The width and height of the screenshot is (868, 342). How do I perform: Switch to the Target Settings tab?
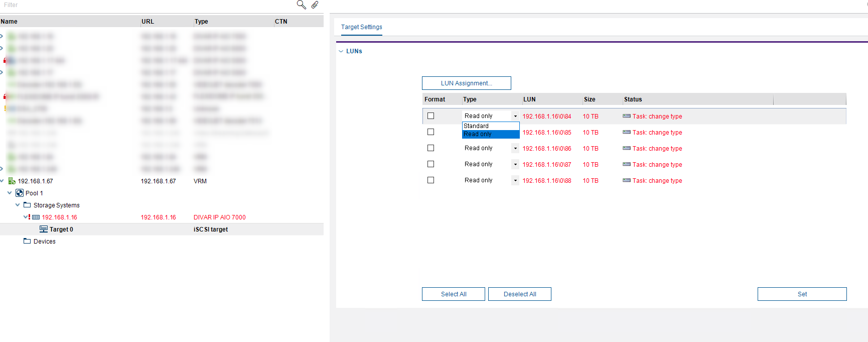361,27
